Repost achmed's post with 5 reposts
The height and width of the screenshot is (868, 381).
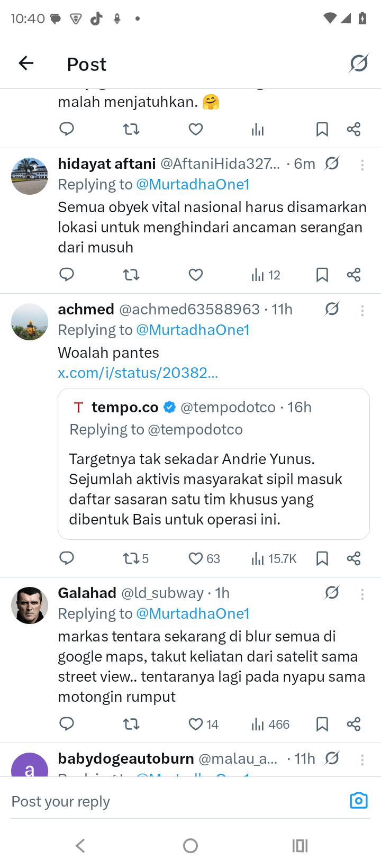pos(135,558)
